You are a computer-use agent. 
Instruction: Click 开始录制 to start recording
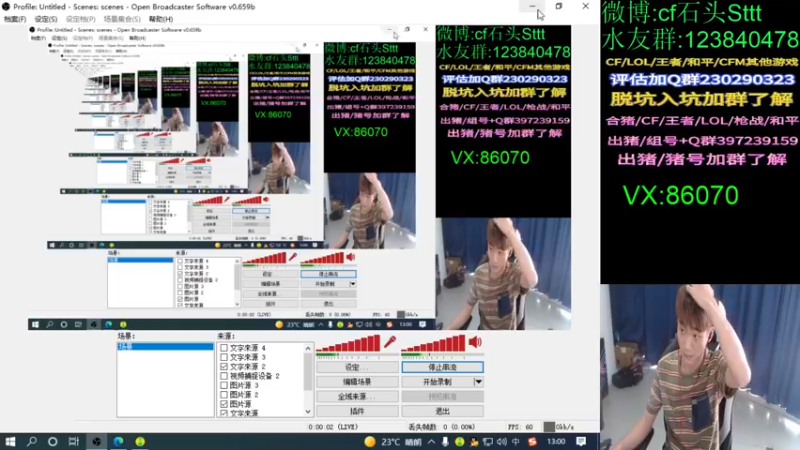[437, 382]
